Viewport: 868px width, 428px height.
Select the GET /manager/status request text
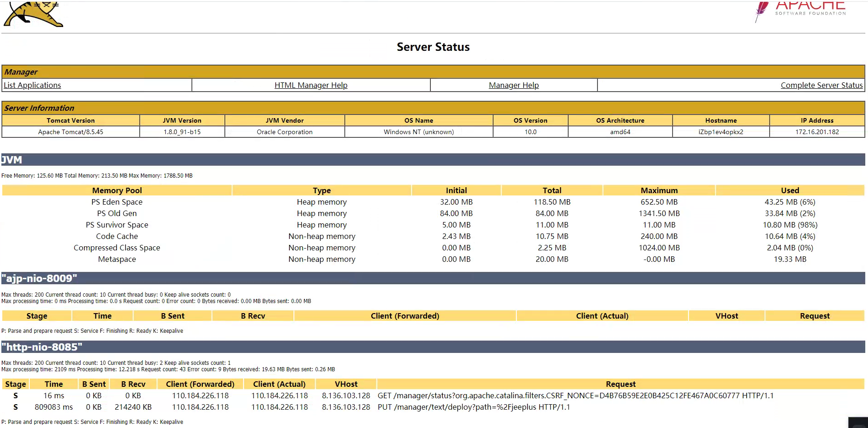click(x=575, y=395)
